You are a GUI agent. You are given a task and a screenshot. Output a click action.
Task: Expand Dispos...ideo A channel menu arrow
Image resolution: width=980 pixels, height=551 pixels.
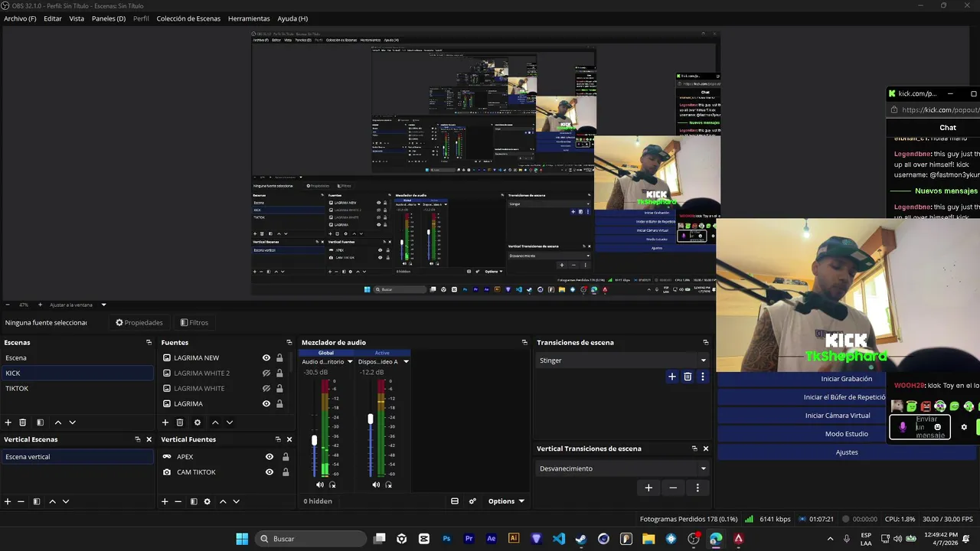pos(406,362)
